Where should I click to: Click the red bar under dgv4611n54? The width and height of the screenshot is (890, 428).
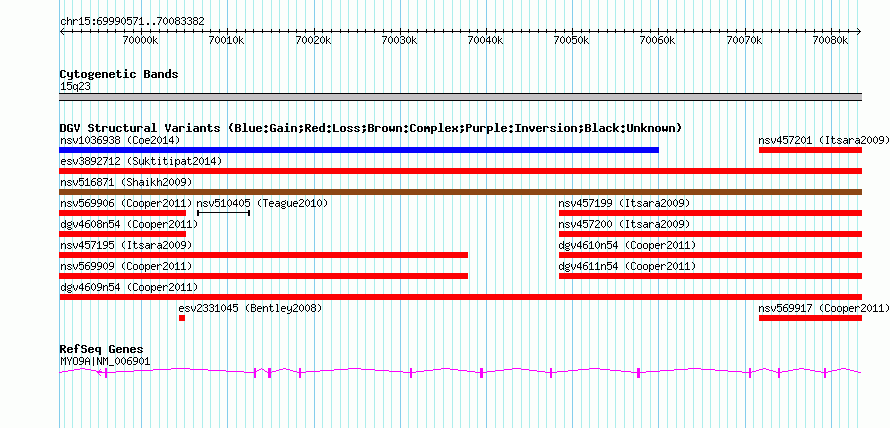point(711,276)
